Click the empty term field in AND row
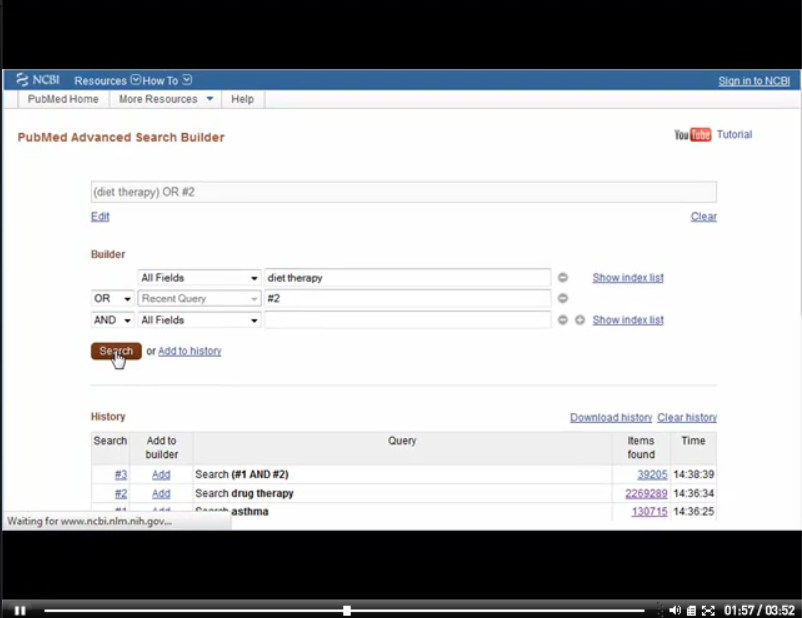This screenshot has height=618, width=802. [408, 320]
